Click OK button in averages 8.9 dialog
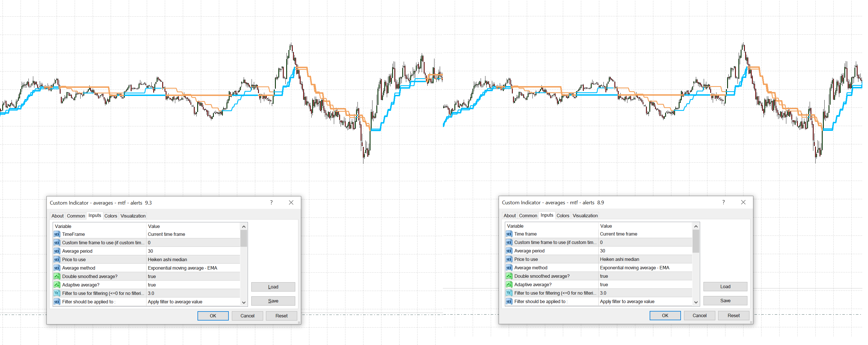The width and height of the screenshot is (868, 345). click(x=665, y=315)
